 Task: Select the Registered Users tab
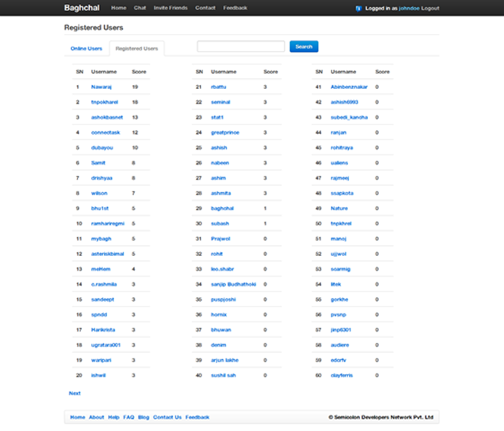[x=136, y=49]
